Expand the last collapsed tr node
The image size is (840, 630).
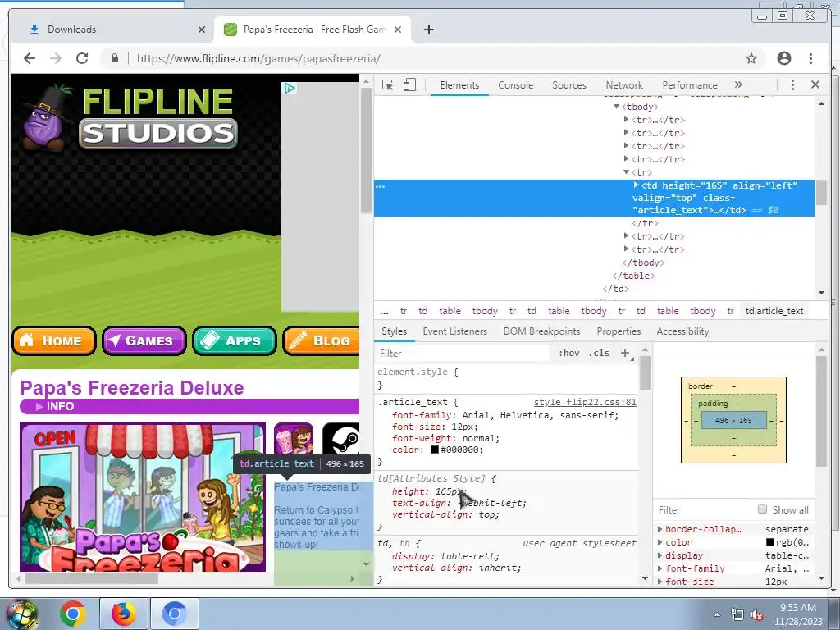626,249
